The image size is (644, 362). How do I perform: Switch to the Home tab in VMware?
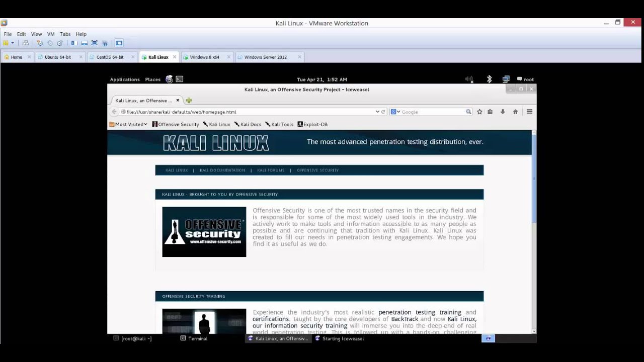(x=17, y=57)
